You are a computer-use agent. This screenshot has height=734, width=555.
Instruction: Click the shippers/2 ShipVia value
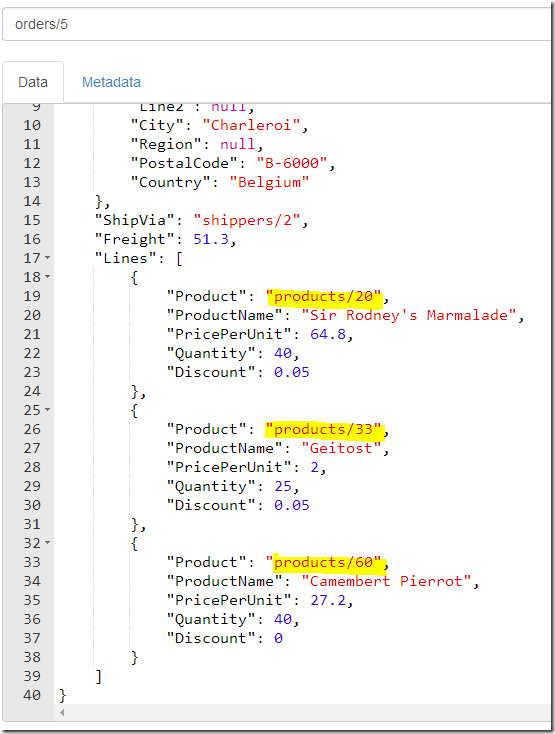click(x=247, y=220)
